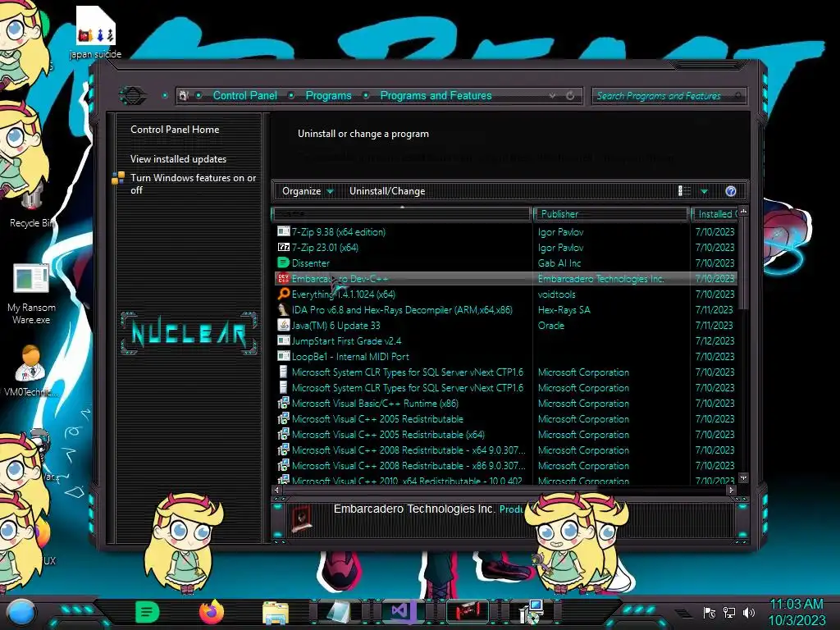840x630 pixels.
Task: Open the view options dropdown arrow
Action: [x=705, y=191]
